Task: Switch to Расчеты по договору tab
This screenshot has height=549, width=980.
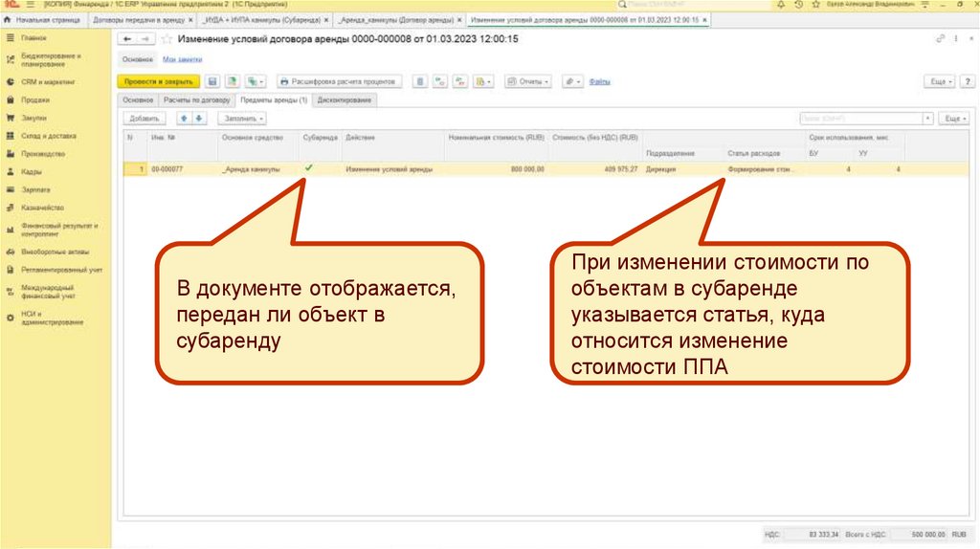Action: [x=197, y=99]
